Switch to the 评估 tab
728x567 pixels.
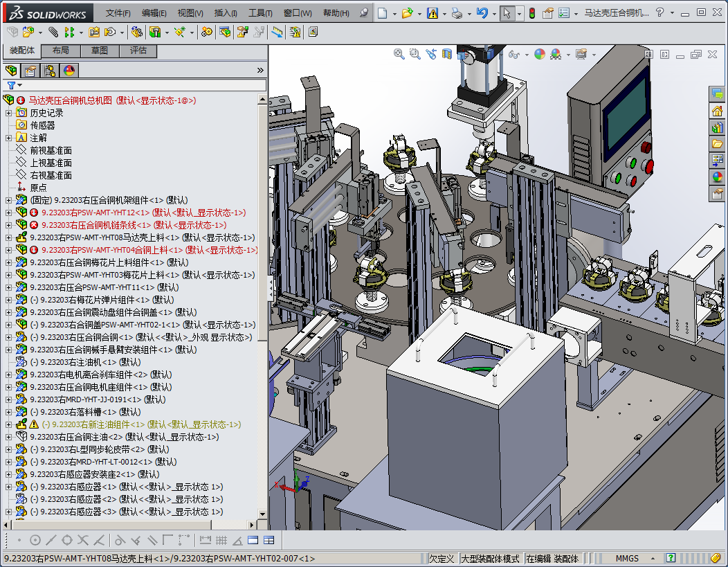click(138, 51)
